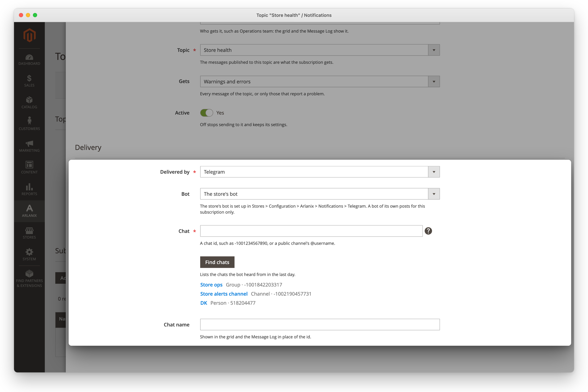Pick the Store alerts channel link

point(224,294)
